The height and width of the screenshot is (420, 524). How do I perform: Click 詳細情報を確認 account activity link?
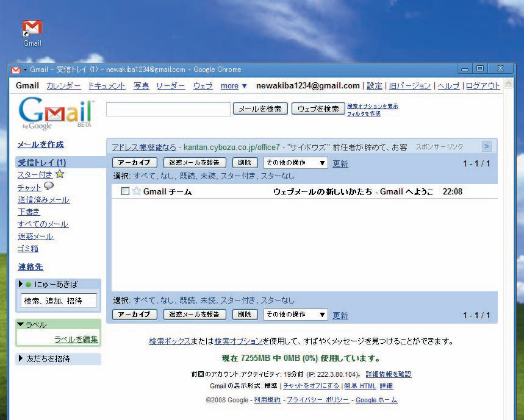(x=389, y=374)
